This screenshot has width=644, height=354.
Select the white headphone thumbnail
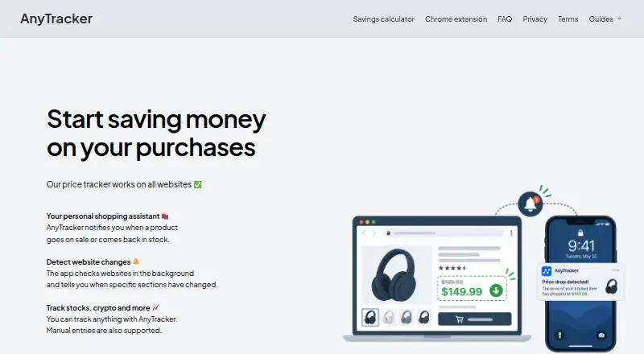coord(388,318)
